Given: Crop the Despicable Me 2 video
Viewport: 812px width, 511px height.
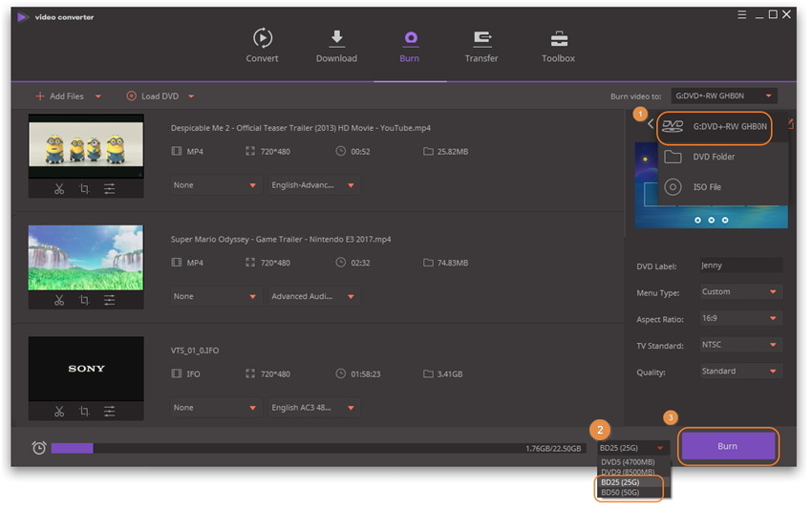Looking at the screenshot, I should pyautogui.click(x=84, y=189).
